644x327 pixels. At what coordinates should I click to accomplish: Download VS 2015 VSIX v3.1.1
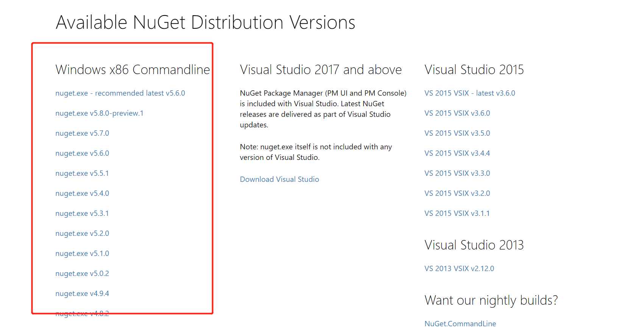coord(457,213)
